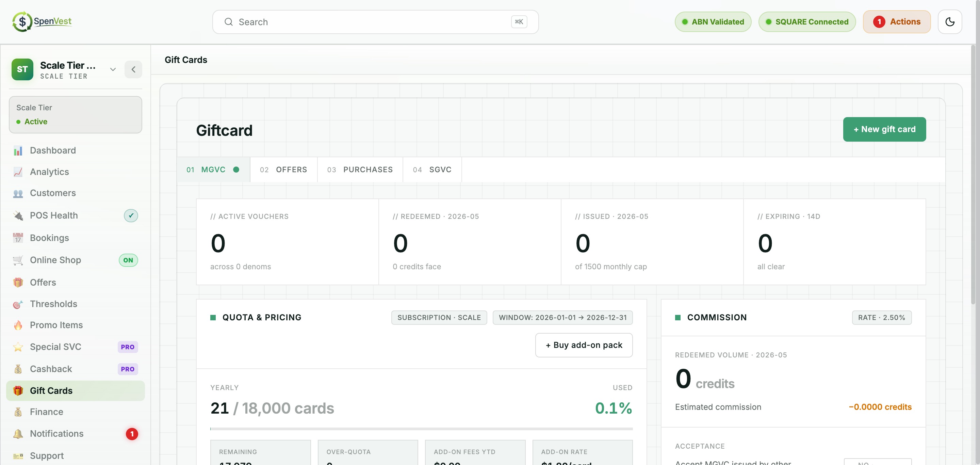Toggle the Online Shop ON badge
The width and height of the screenshot is (980, 465).
128,260
